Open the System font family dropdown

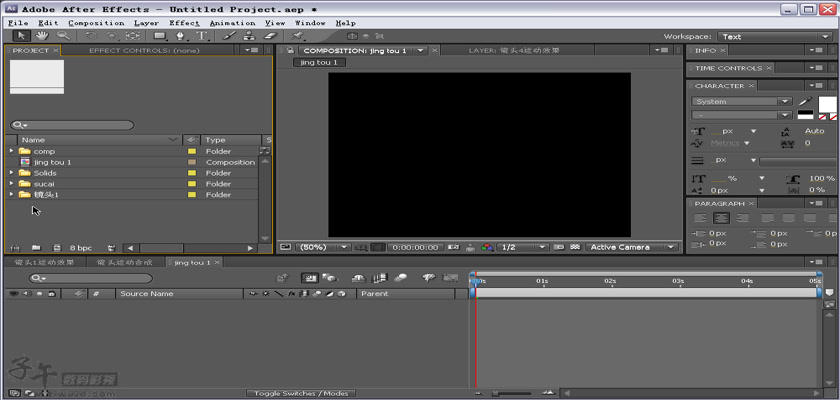pos(741,101)
